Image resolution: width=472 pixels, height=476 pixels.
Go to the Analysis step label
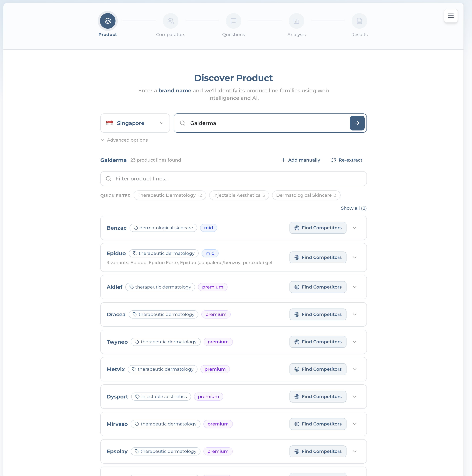click(296, 34)
